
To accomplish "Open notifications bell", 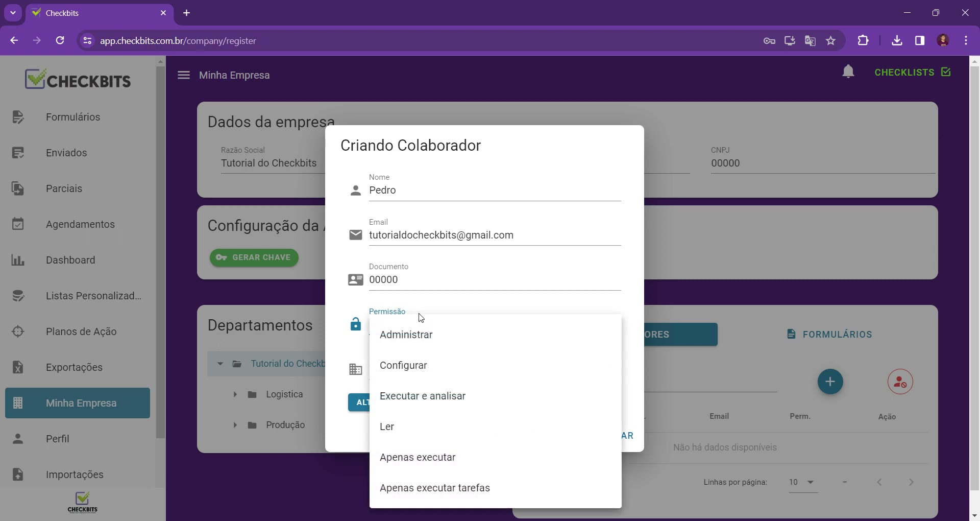I will 848,72.
